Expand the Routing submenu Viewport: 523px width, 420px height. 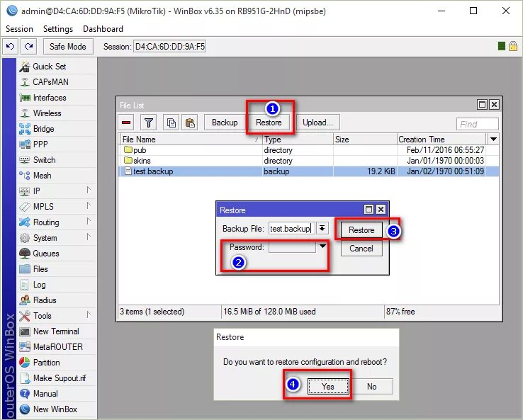point(57,222)
